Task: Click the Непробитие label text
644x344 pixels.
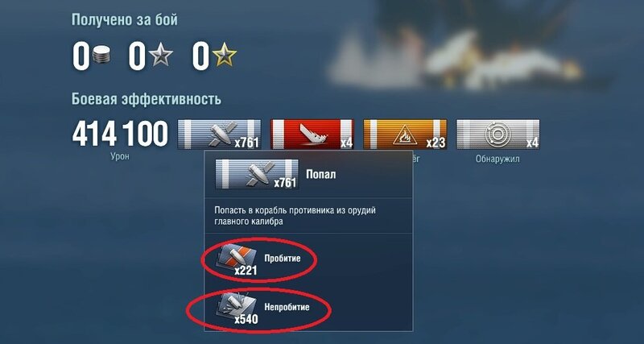Action: (x=287, y=307)
